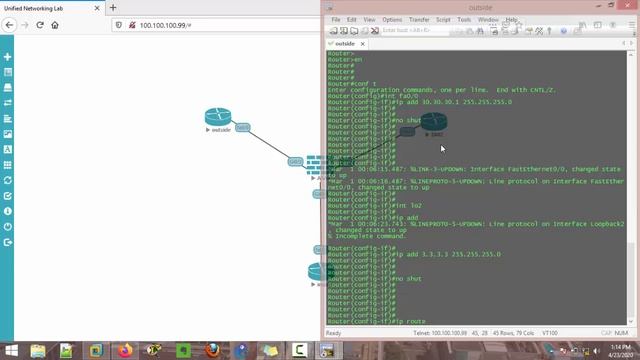Go back in Firefox browser
This screenshot has width=640, height=360.
click(x=9, y=25)
